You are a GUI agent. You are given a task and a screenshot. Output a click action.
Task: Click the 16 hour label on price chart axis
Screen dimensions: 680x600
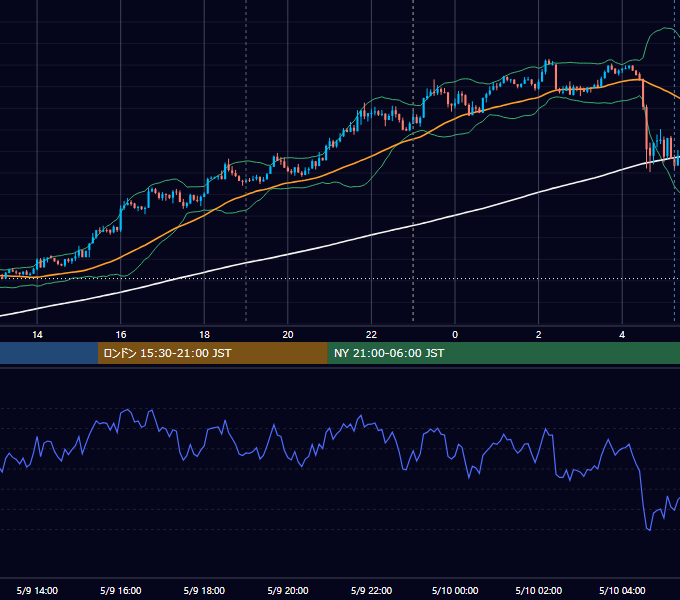coord(121,335)
